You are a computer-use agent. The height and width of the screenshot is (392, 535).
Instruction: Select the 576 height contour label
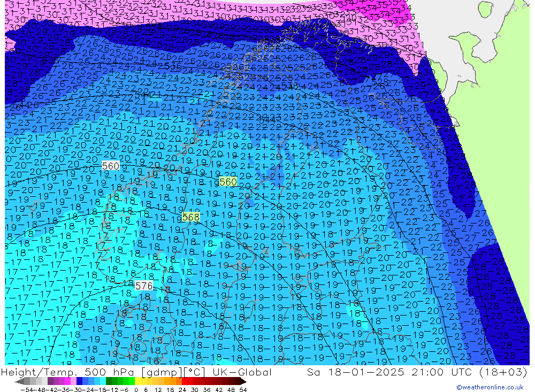click(x=143, y=286)
